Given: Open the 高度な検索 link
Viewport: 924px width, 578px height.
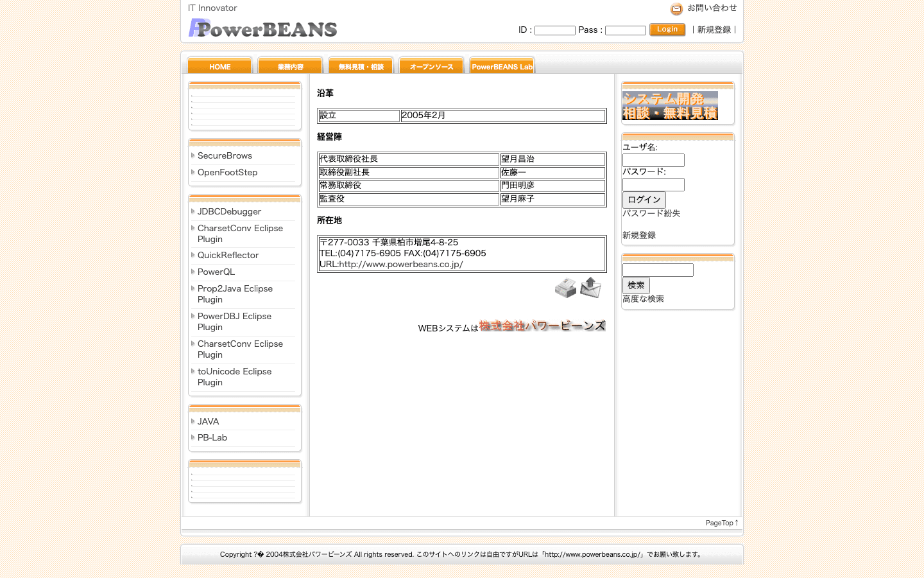Looking at the screenshot, I should tap(643, 299).
